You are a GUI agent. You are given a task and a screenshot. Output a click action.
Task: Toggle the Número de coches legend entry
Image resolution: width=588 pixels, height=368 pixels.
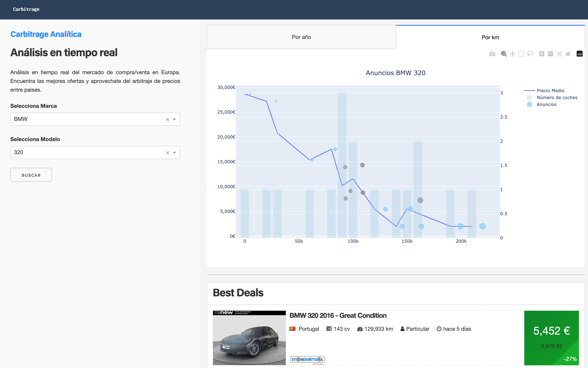pyautogui.click(x=557, y=97)
